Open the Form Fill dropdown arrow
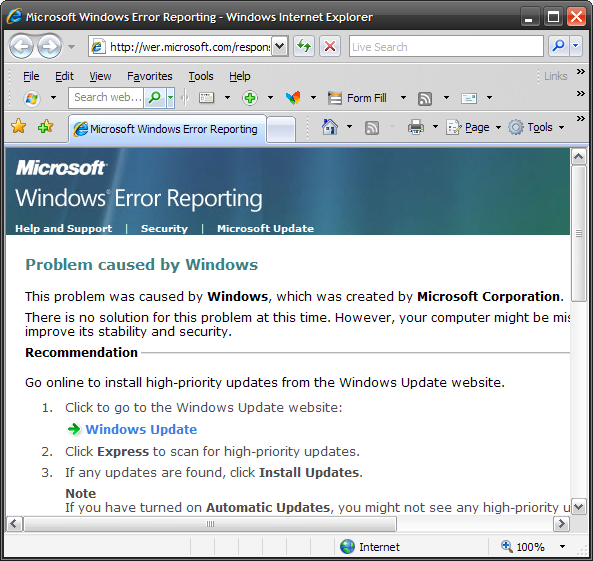Viewport: 593px width, 561px height. pyautogui.click(x=404, y=98)
